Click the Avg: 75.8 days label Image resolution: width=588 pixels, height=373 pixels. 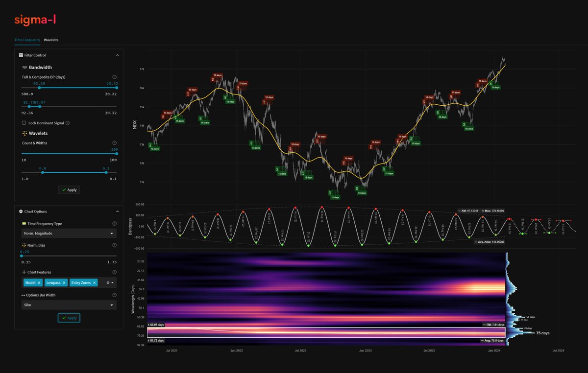point(493,340)
